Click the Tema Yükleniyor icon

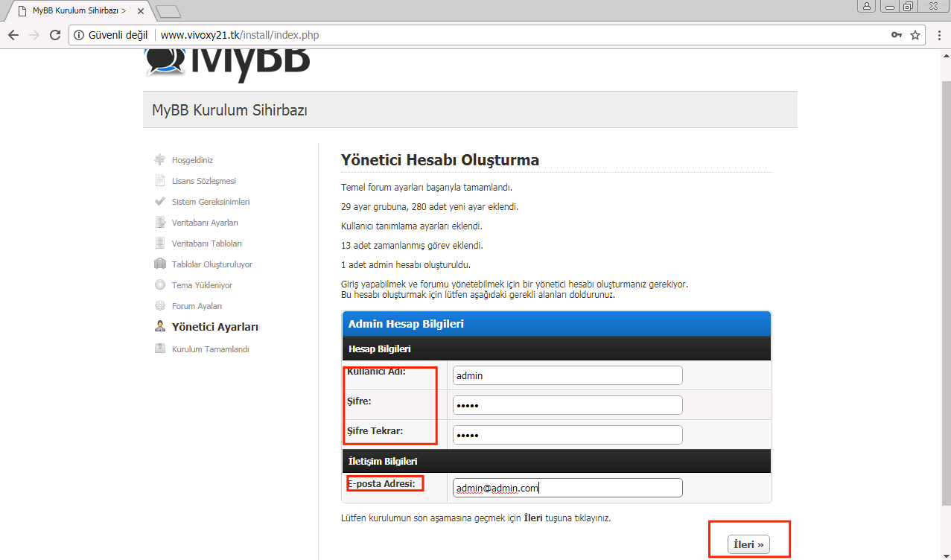[x=159, y=284]
